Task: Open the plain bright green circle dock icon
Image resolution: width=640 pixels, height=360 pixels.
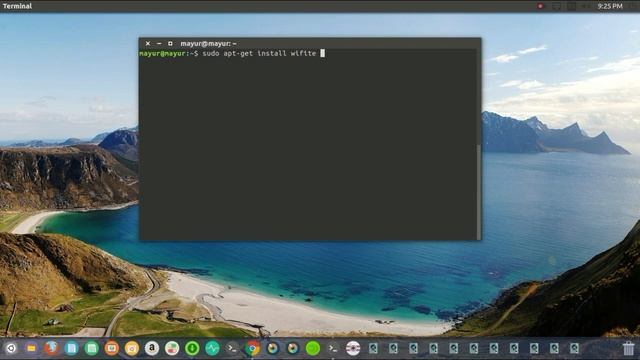Action: (x=313, y=348)
